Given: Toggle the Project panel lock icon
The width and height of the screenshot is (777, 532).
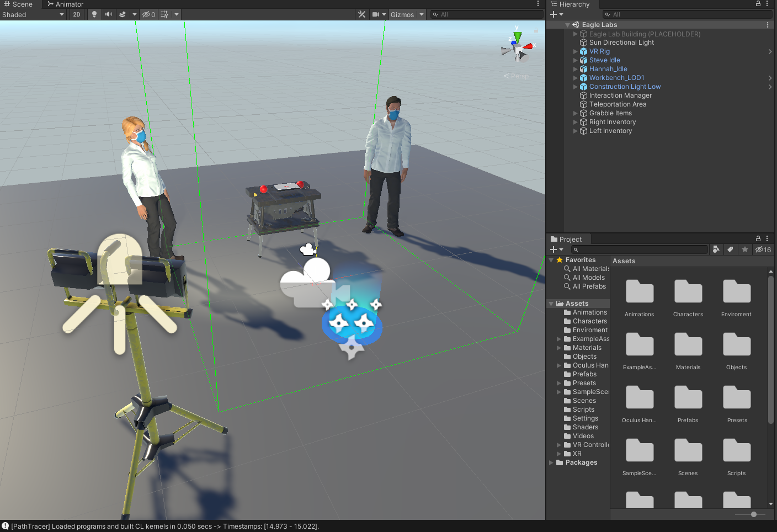Looking at the screenshot, I should 758,238.
